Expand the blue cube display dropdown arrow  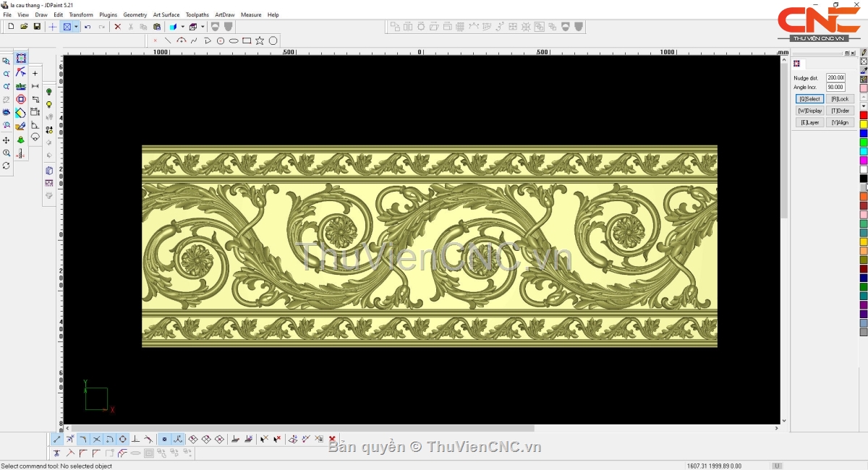[x=182, y=27]
